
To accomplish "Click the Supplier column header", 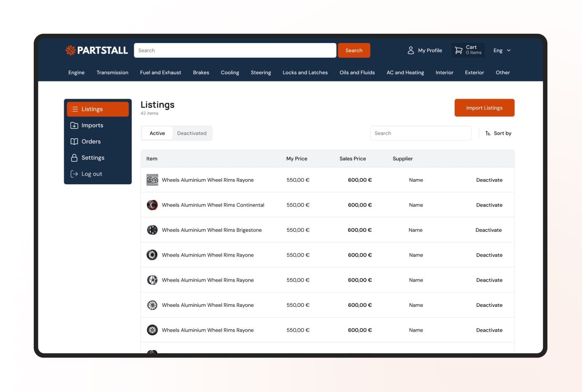I will coord(403,159).
